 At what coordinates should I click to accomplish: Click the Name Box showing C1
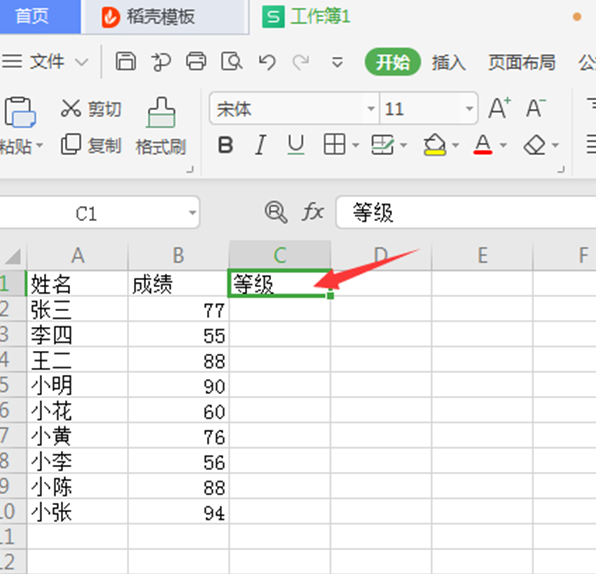86,214
